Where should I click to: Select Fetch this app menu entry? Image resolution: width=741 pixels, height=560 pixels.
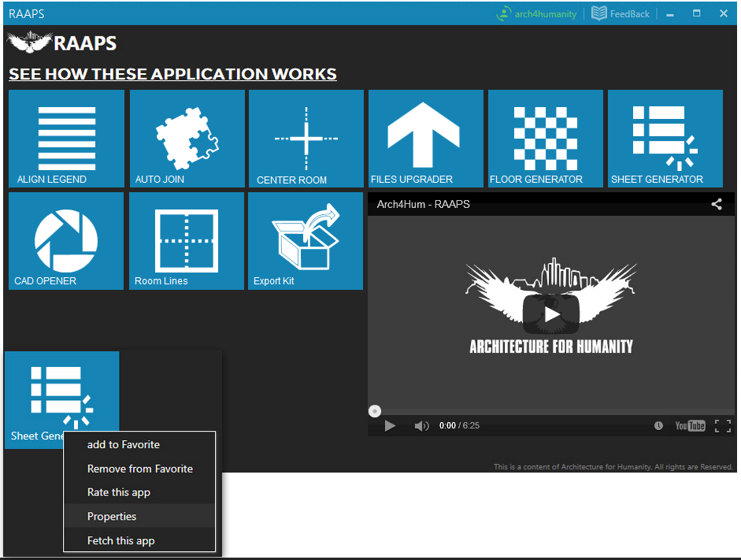[x=139, y=540]
